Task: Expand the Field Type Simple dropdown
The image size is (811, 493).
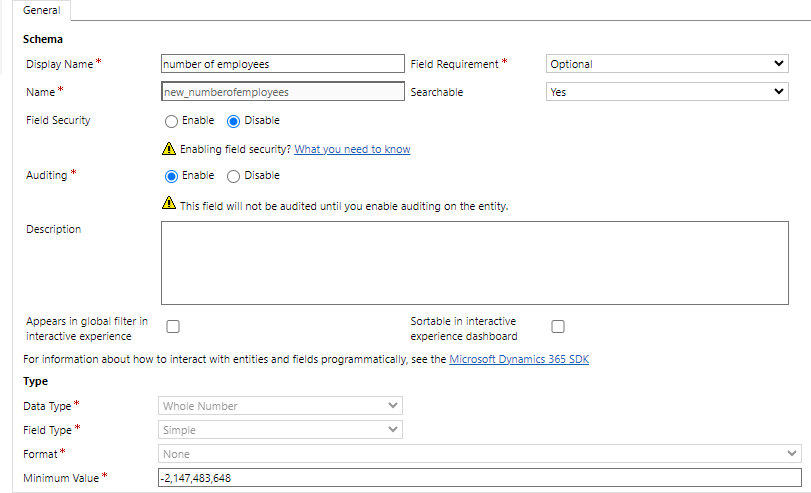Action: [280, 429]
